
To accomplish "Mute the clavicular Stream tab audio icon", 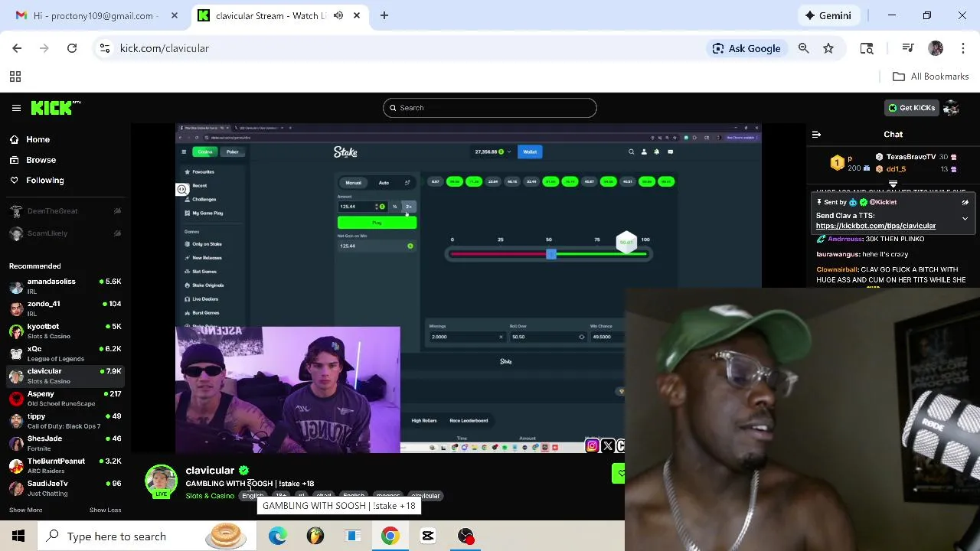I will coord(338,15).
